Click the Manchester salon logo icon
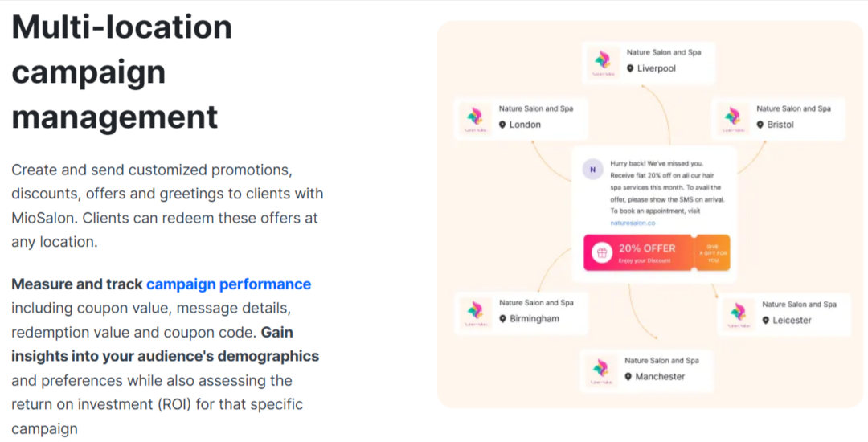This screenshot has width=868, height=442. pos(600,370)
